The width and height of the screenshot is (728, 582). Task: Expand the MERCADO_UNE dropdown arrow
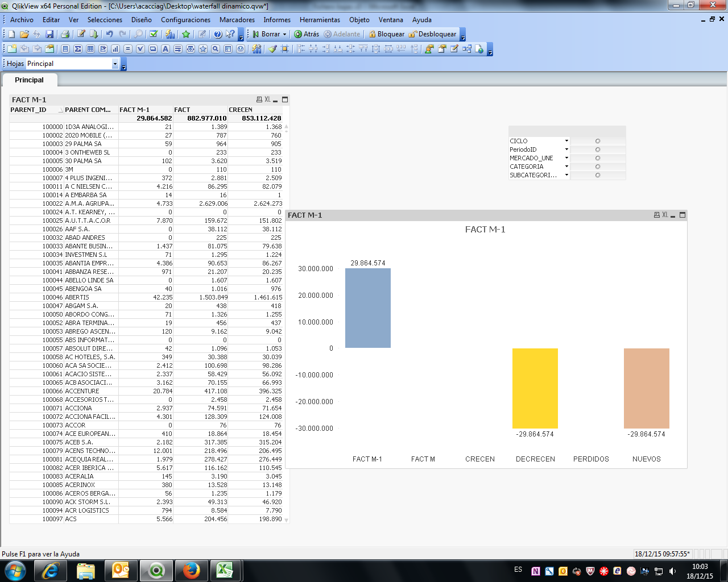566,158
